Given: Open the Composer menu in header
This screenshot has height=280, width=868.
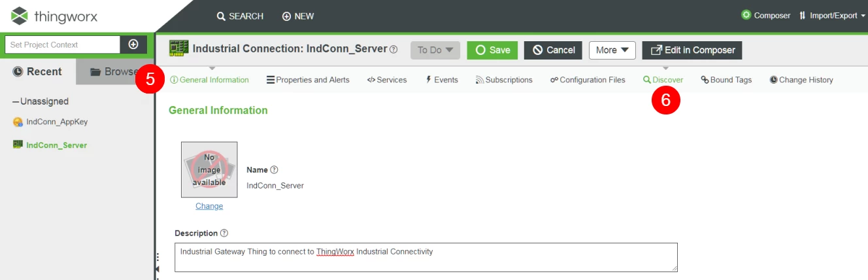Looking at the screenshot, I should [x=765, y=15].
